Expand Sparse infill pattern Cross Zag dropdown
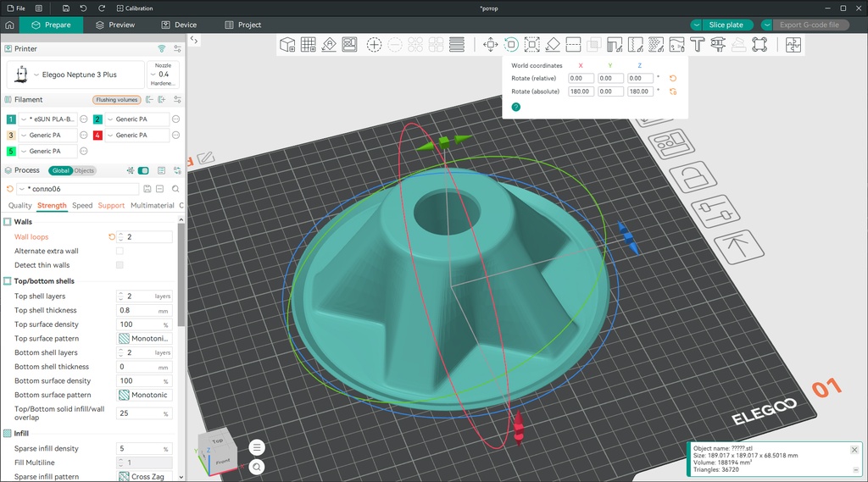 tap(144, 476)
